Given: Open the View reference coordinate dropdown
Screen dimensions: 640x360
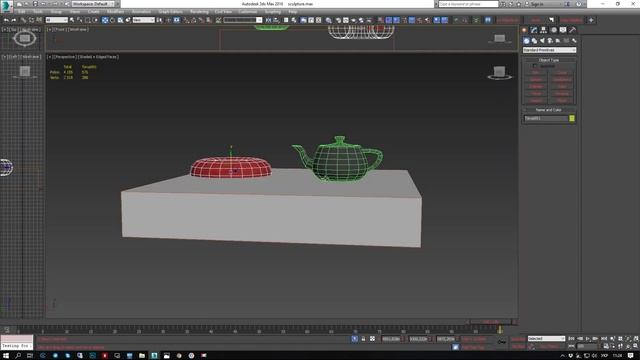Looking at the screenshot, I should (x=144, y=20).
